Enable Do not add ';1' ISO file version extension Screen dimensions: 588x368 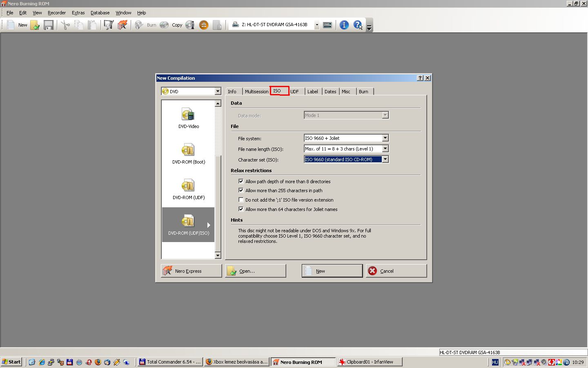(241, 200)
